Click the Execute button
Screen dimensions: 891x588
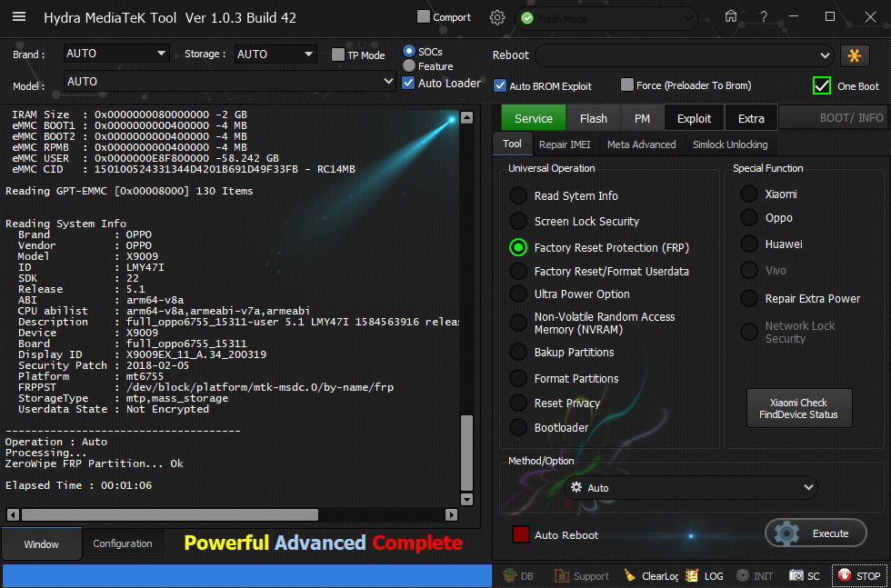pos(816,533)
